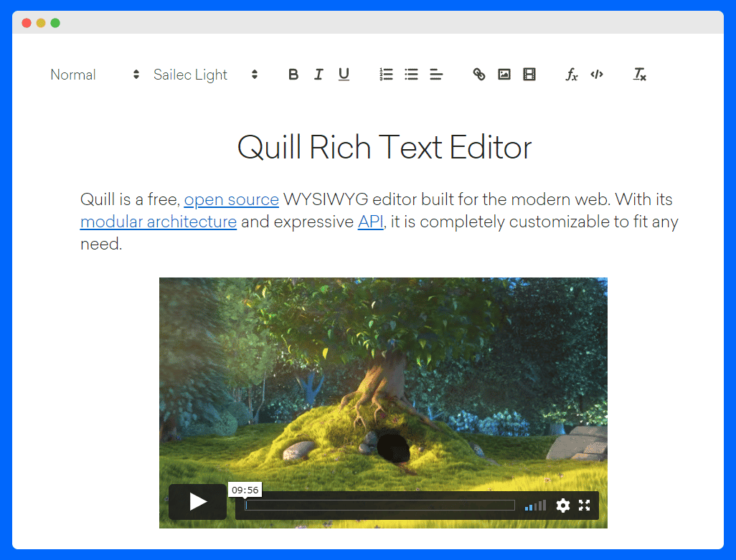Follow the 'open source' link
The width and height of the screenshot is (736, 560).
(x=232, y=200)
